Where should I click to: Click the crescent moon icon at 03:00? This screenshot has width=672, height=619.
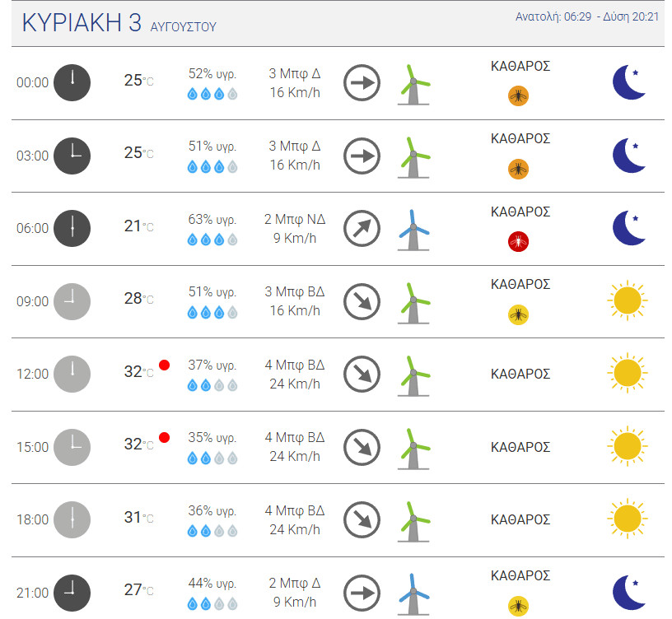pyautogui.click(x=628, y=156)
